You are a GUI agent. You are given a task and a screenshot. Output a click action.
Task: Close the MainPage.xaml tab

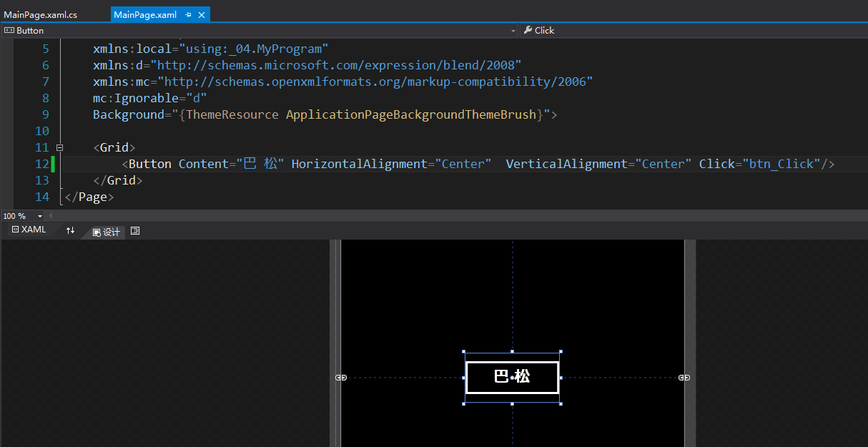point(202,14)
